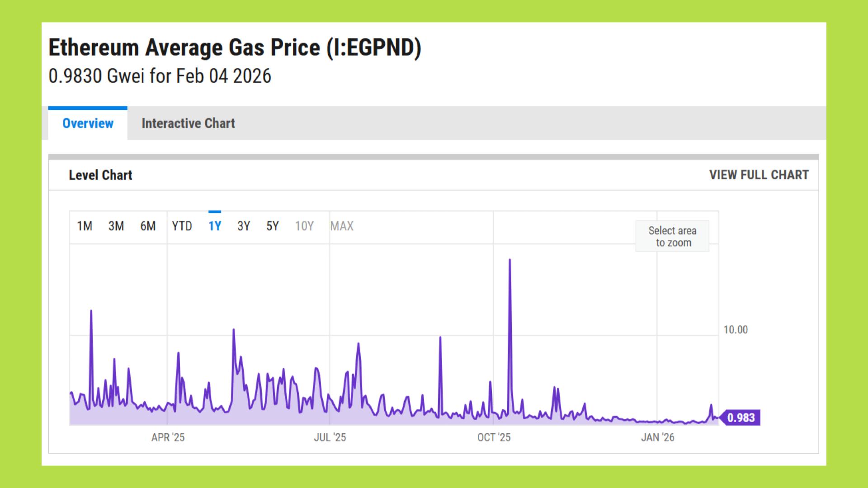868x488 pixels.
Task: Choose the 5Y time range
Action: point(273,226)
